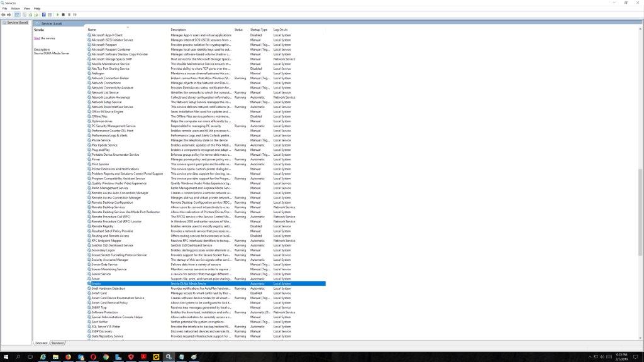Click the gear icon beside Remote Registry

click(x=89, y=226)
